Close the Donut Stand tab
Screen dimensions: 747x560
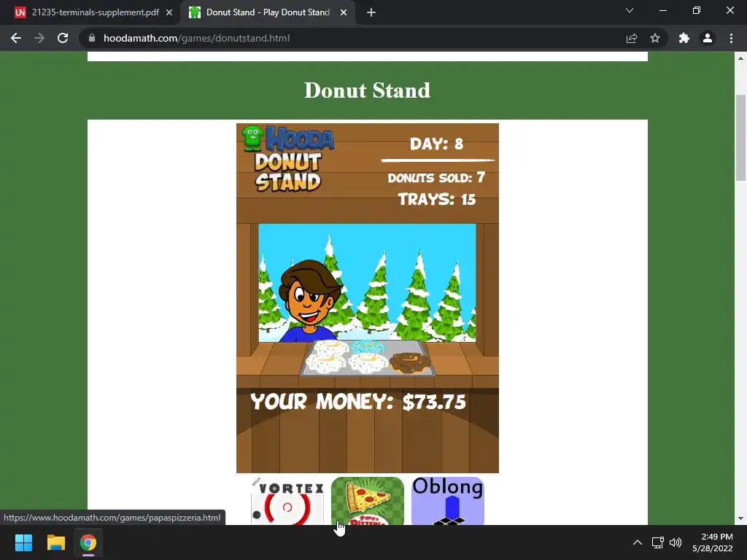pyautogui.click(x=344, y=12)
